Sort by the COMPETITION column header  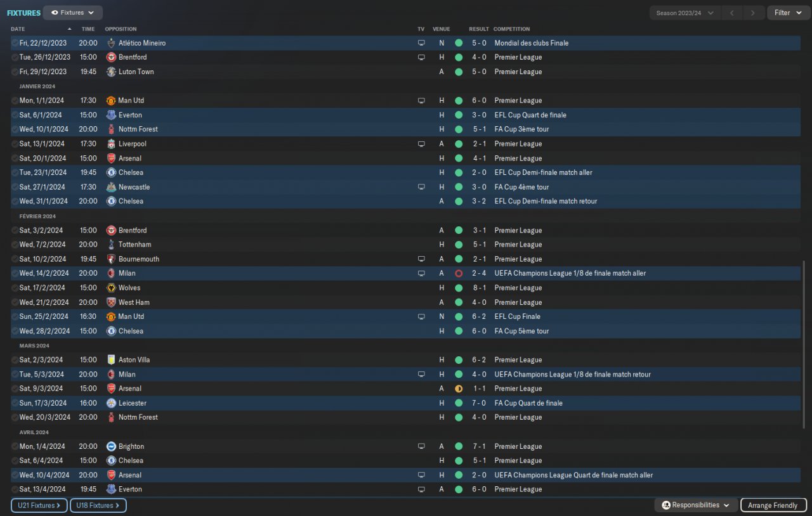[511, 29]
